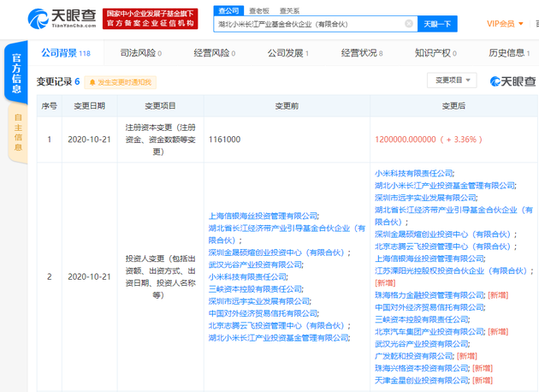
Task: Open 江苏溧阳光控股权投资合伙企业 link
Action: [x=453, y=271]
